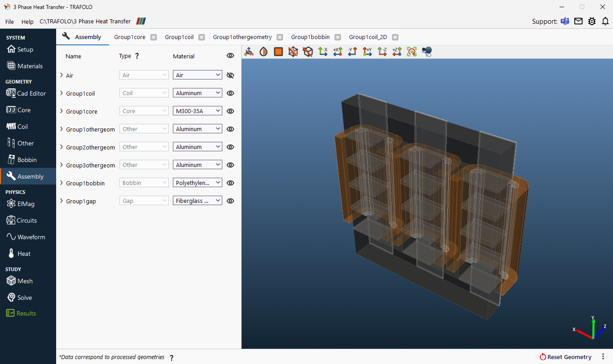Expand the Air tree row
The image size is (613, 364).
coord(62,75)
